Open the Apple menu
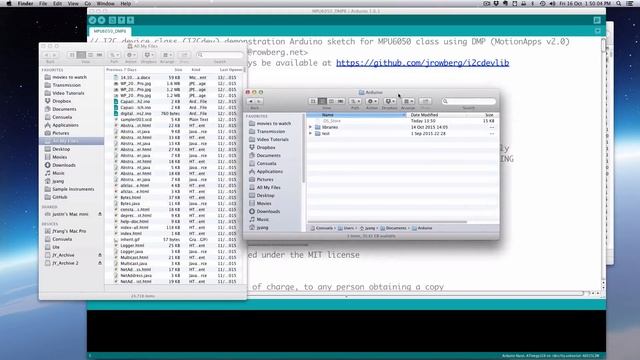This screenshot has height=360, width=640. coord(9,3)
